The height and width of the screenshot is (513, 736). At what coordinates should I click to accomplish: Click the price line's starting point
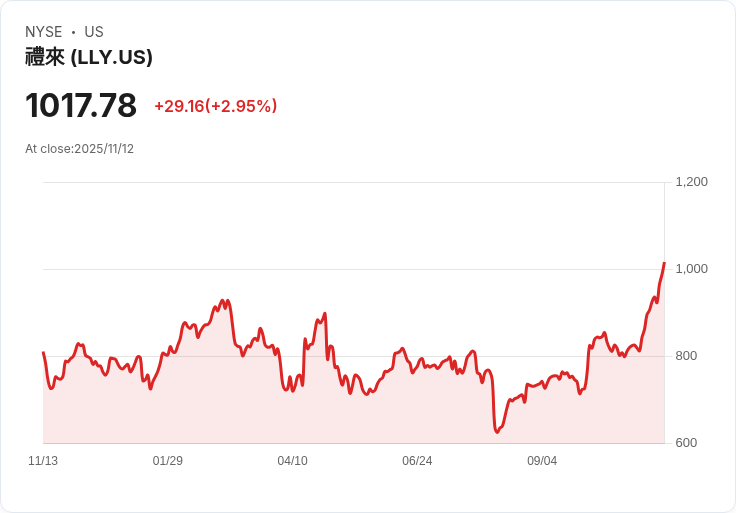(43, 352)
